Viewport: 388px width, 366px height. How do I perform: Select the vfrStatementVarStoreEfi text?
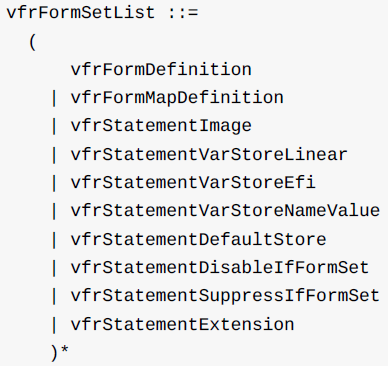click(193, 183)
